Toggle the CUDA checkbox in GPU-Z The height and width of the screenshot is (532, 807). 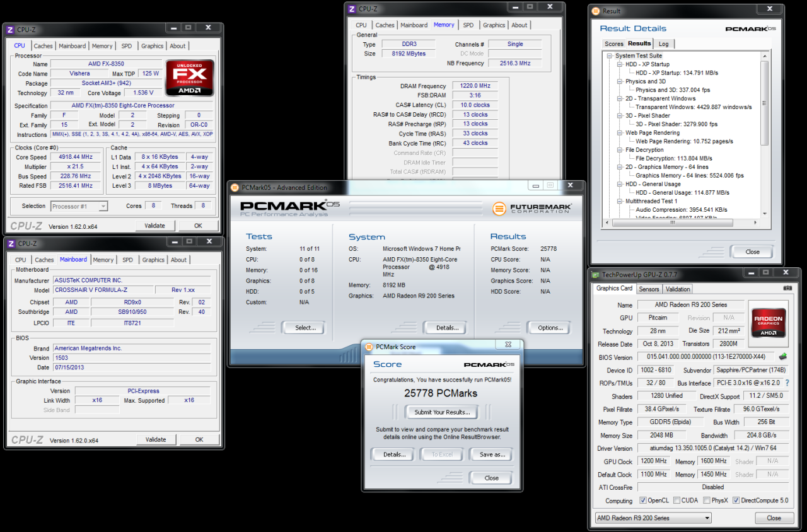click(x=676, y=500)
